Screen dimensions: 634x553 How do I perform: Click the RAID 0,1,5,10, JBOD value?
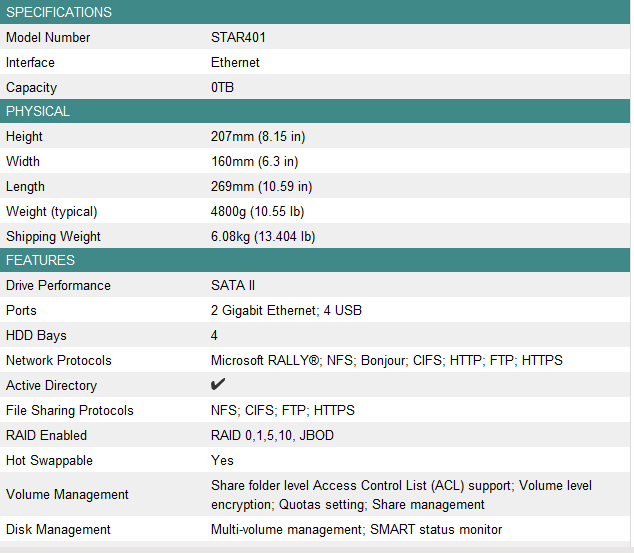[272, 435]
